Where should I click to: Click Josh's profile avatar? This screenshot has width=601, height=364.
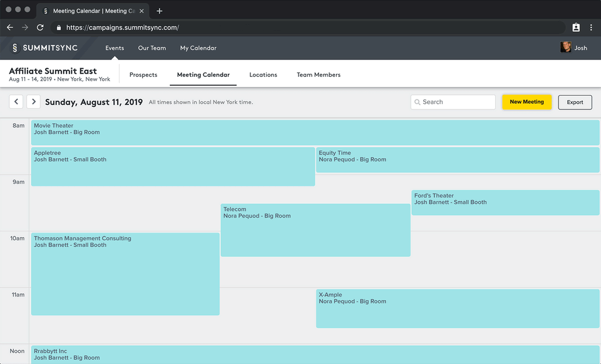(565, 48)
